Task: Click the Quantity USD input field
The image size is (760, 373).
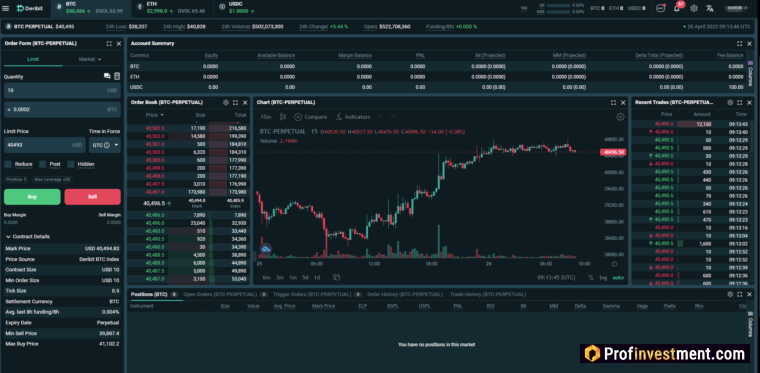Action: pos(62,91)
